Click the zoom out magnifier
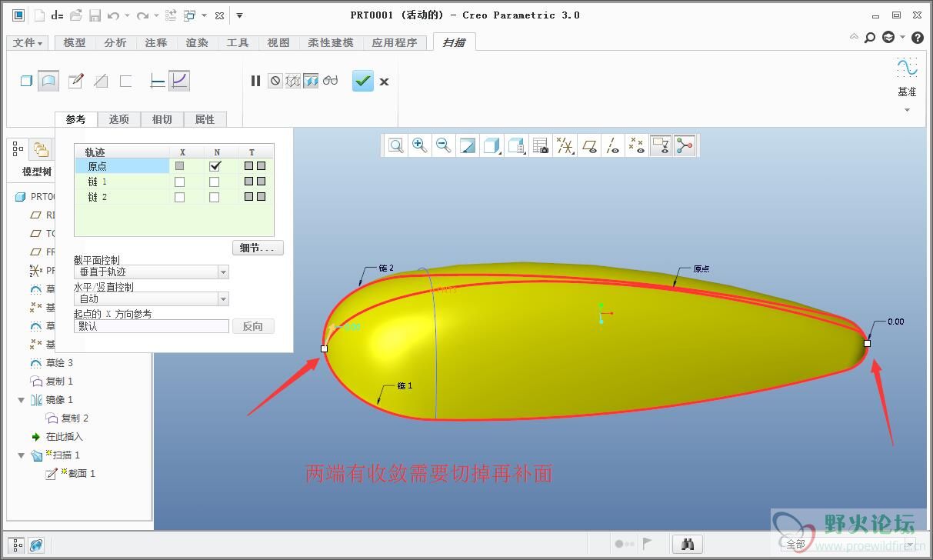Viewport: 933px width, 560px height. click(x=443, y=145)
